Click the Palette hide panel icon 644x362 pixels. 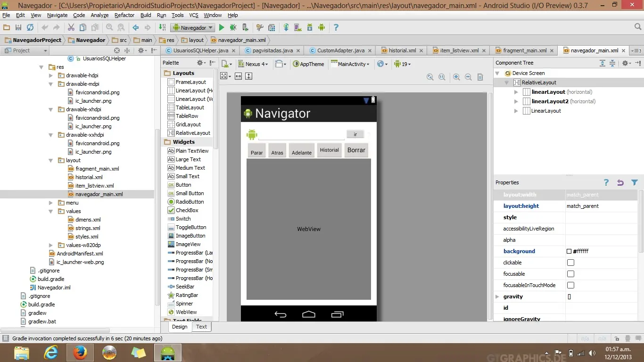pyautogui.click(x=213, y=63)
